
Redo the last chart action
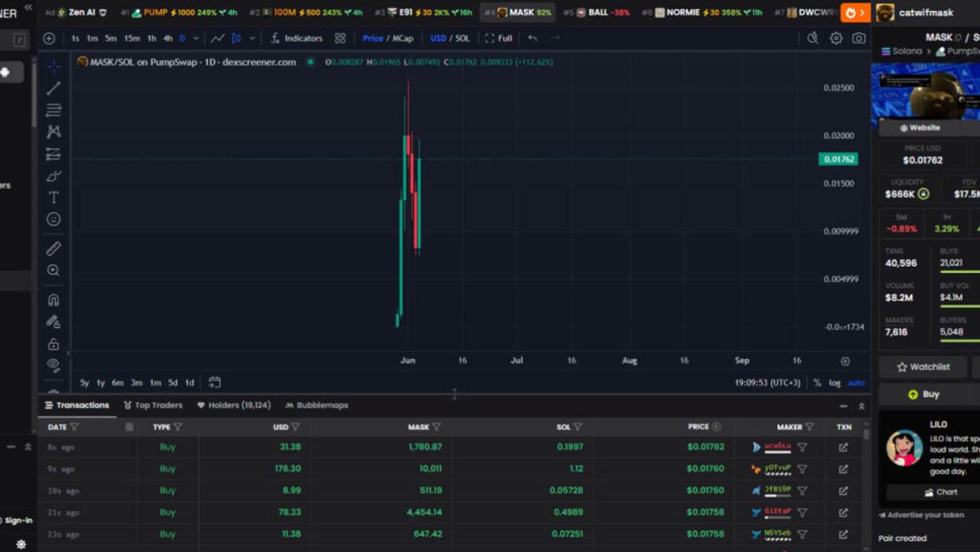coord(555,38)
